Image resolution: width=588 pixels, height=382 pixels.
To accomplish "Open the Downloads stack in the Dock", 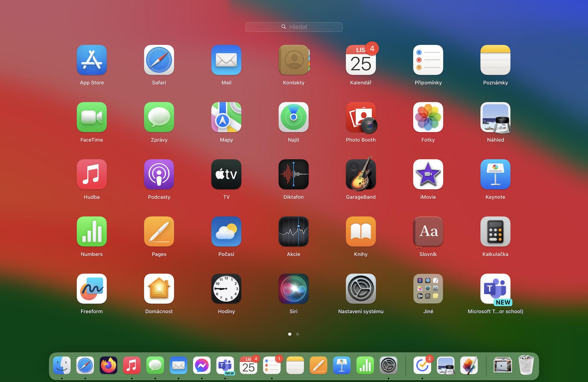I will tap(503, 365).
